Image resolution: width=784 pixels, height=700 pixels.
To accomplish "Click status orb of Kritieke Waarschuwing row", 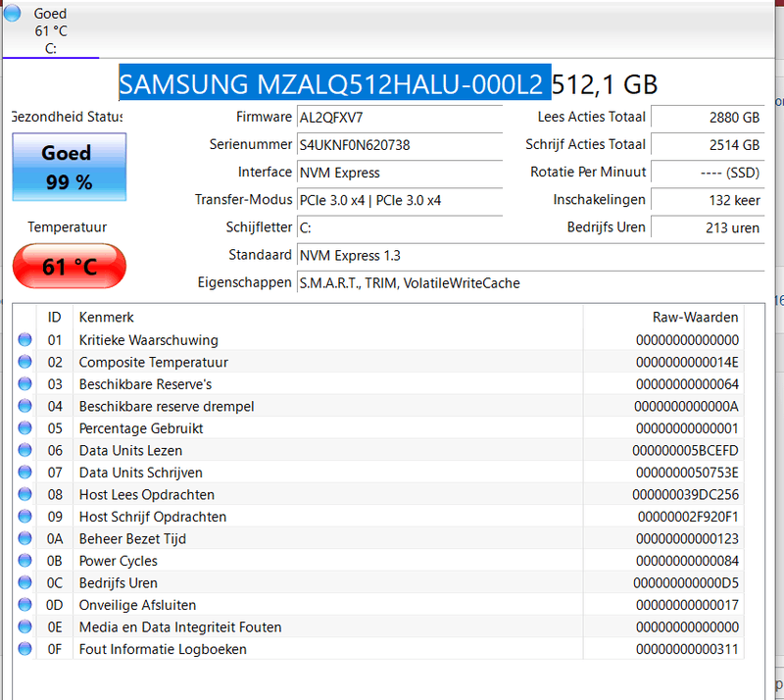I will point(24,340).
